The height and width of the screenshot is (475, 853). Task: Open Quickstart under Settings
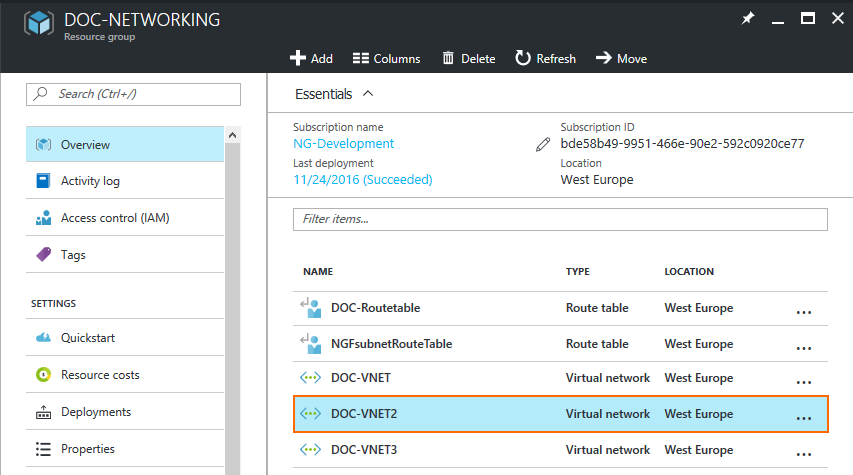125,338
